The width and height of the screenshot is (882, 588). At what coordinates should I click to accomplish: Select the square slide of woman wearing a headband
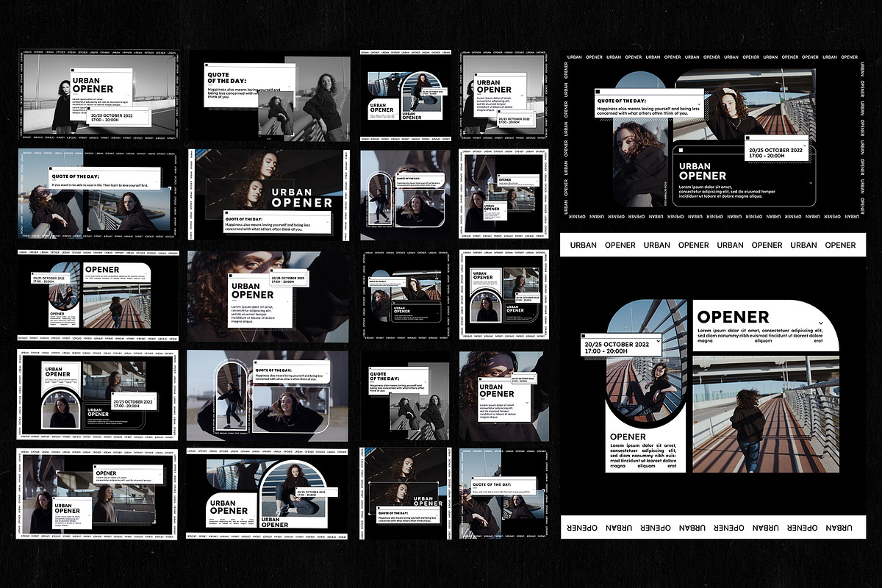(503, 395)
